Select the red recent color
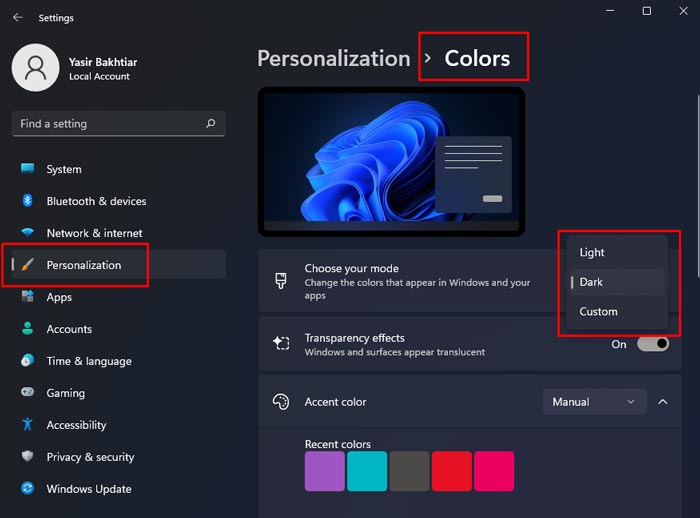The image size is (700, 518). [452, 471]
